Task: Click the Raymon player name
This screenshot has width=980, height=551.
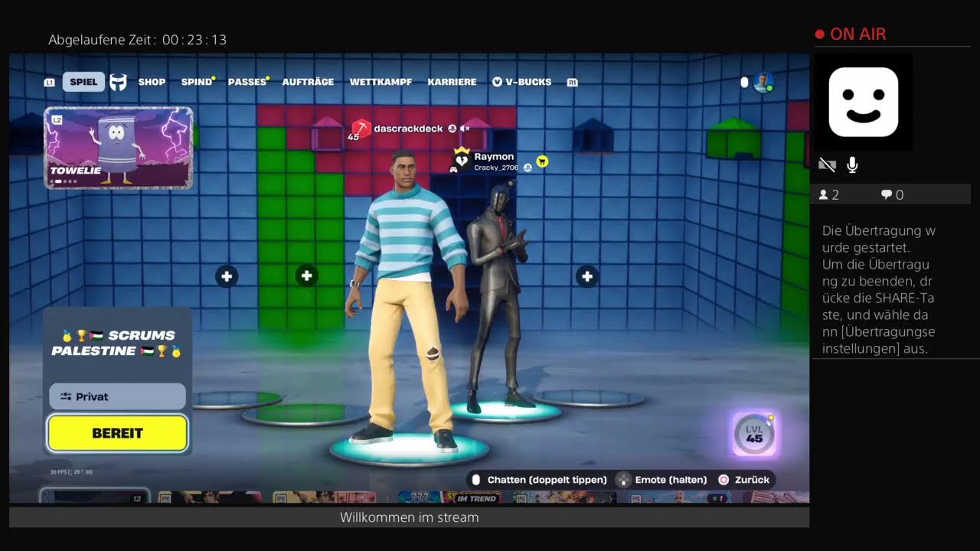Action: pos(494,157)
